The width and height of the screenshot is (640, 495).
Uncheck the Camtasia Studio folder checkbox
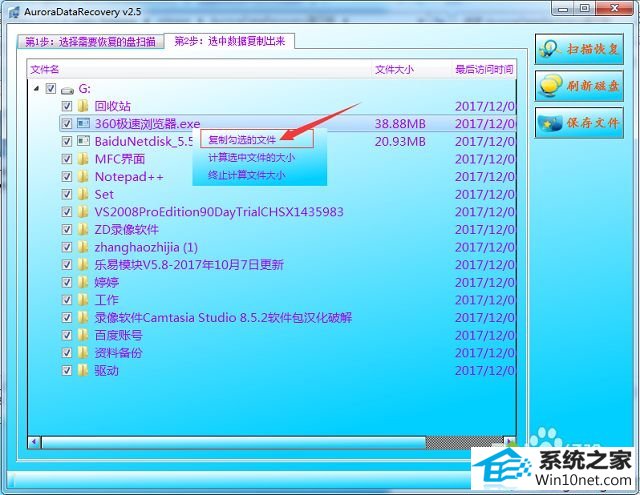(67, 317)
